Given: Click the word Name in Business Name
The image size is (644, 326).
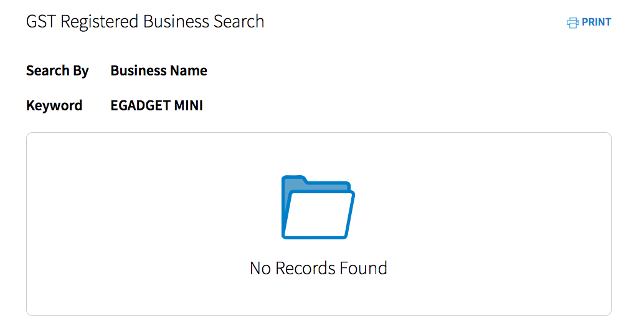Looking at the screenshot, I should point(189,70).
